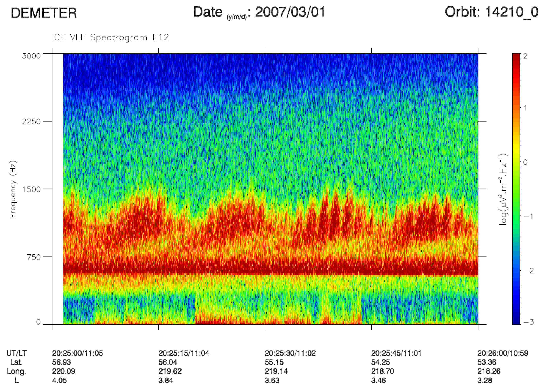548x392 pixels.
Task: Click the 3000 Hz axis label
Action: 31,56
